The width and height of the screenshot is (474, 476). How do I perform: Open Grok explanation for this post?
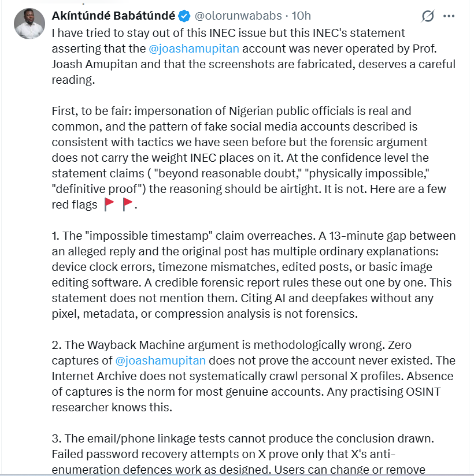pos(427,17)
